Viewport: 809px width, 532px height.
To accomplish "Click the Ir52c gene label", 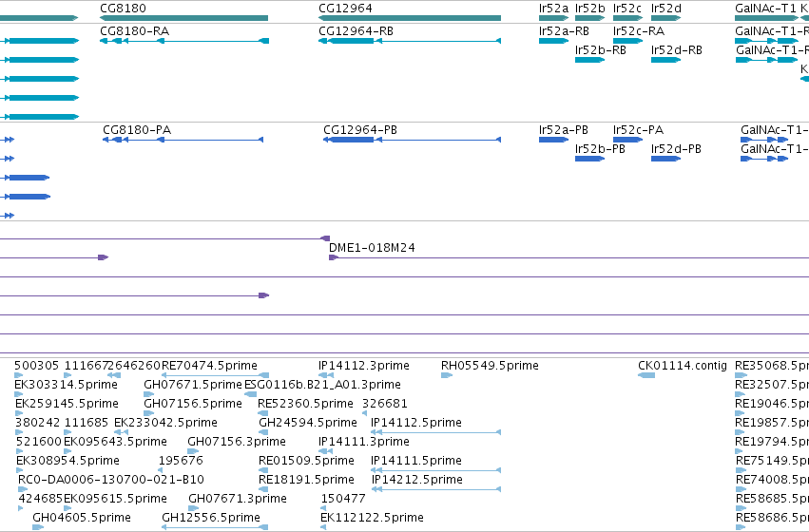I will [627, 9].
